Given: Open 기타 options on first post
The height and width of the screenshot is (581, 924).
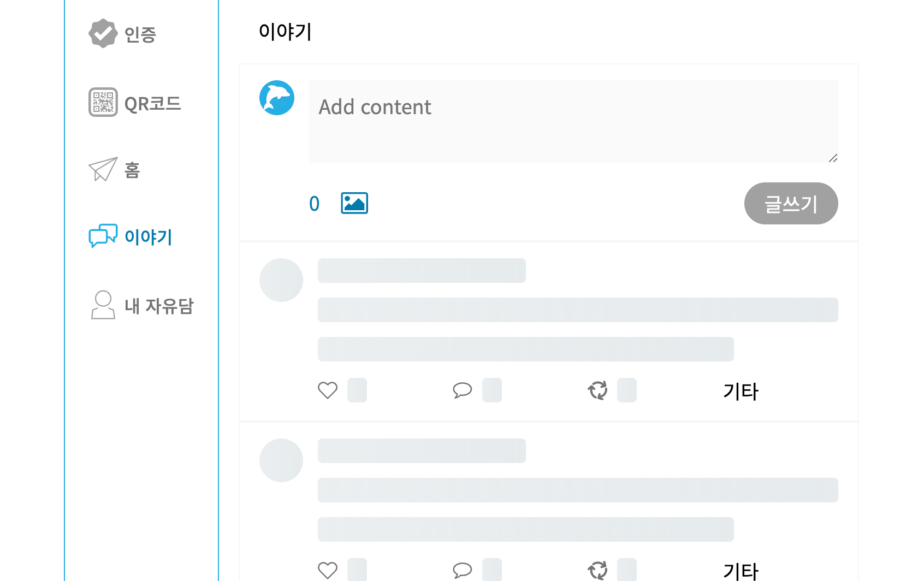Looking at the screenshot, I should pyautogui.click(x=741, y=392).
